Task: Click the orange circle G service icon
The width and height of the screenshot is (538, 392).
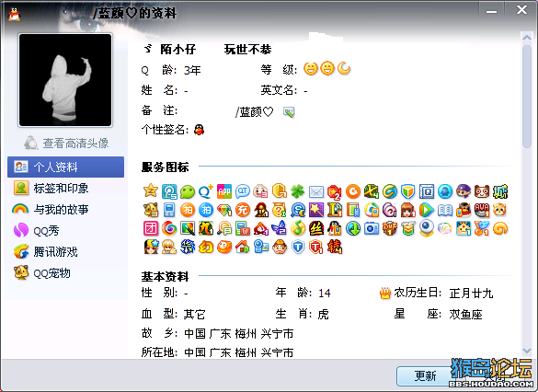Action: [x=353, y=191]
